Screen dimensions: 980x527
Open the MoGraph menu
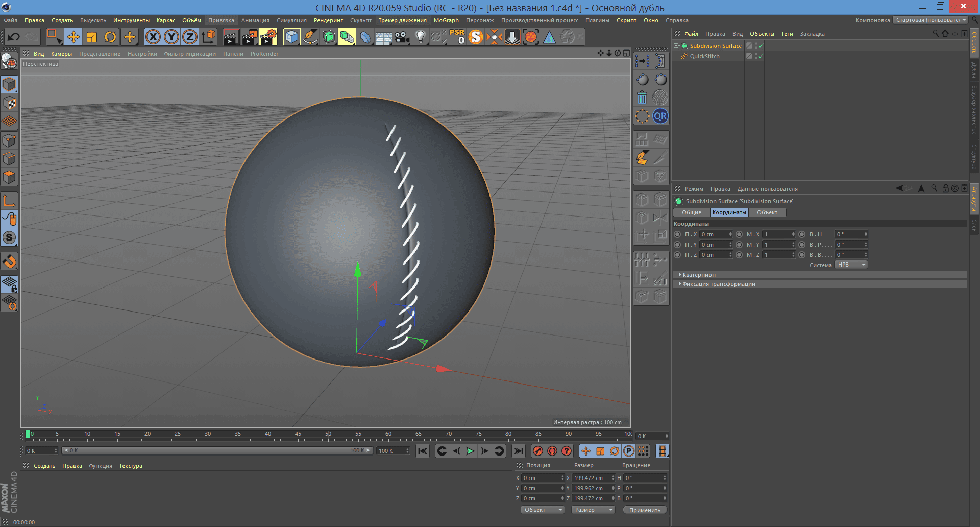(x=446, y=20)
